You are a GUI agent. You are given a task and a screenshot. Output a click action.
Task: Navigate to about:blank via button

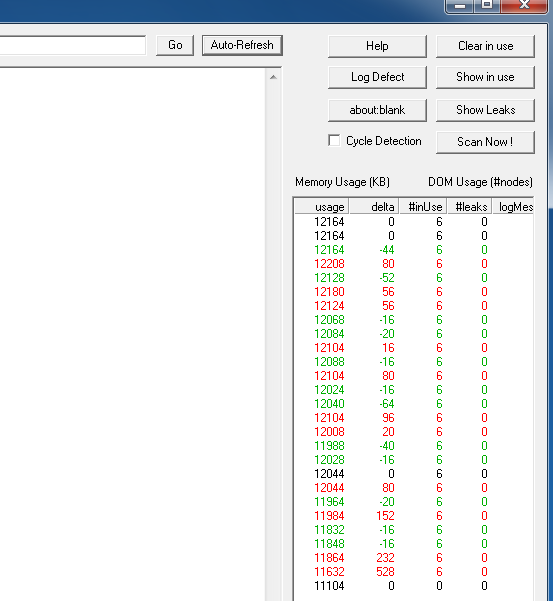coord(377,110)
